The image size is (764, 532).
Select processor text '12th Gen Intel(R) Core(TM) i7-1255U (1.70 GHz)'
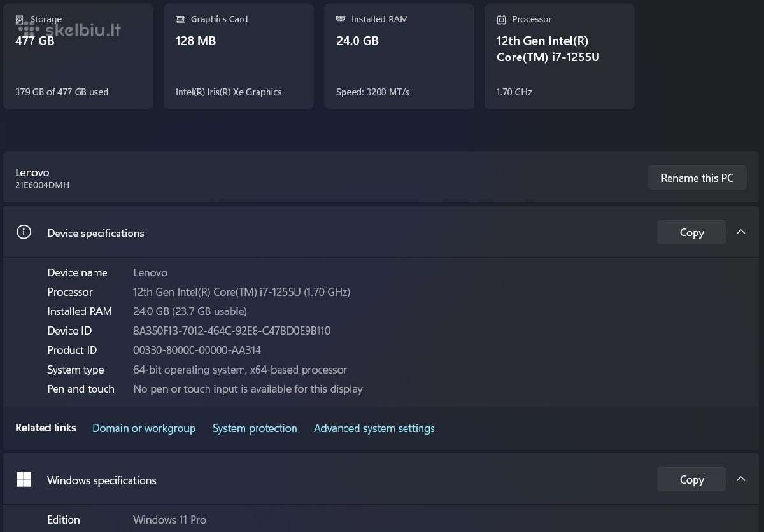(241, 292)
